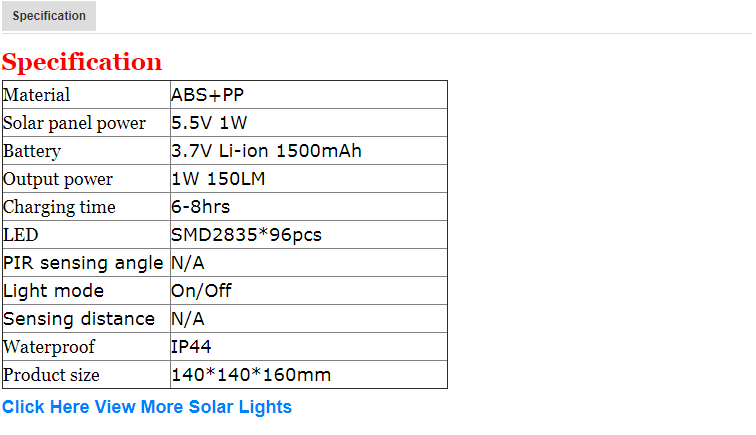Select the Output power label
The image size is (756, 435).
(58, 179)
